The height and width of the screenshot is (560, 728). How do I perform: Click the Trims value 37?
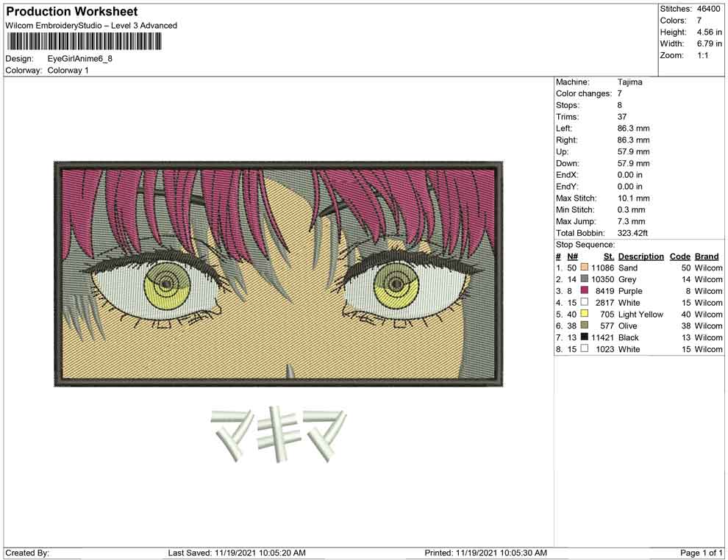pyautogui.click(x=621, y=116)
